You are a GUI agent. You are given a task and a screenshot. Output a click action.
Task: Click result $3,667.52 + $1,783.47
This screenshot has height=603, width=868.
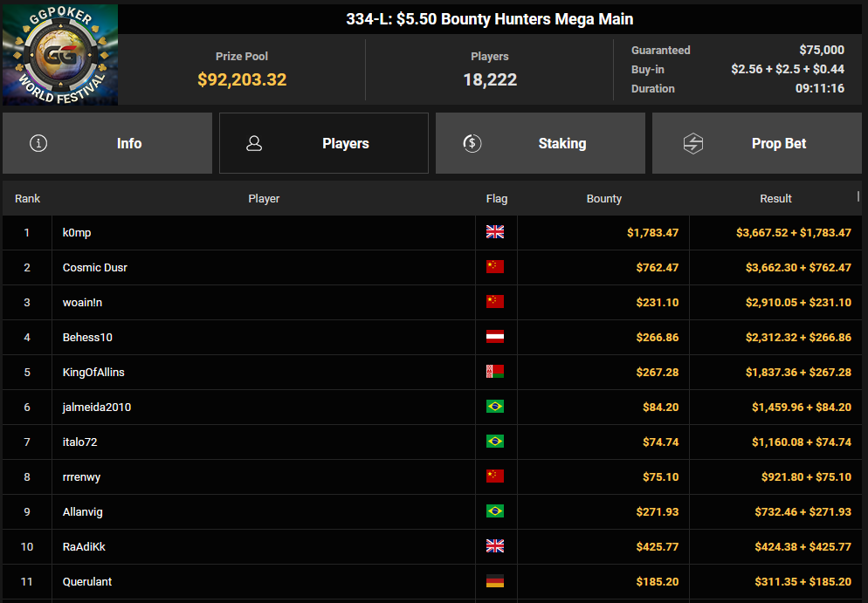793,232
